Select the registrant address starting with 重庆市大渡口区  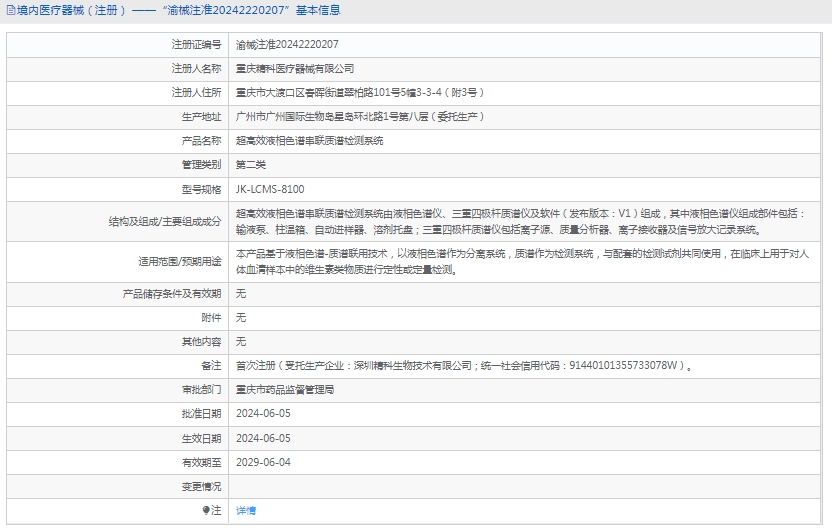pos(359,93)
